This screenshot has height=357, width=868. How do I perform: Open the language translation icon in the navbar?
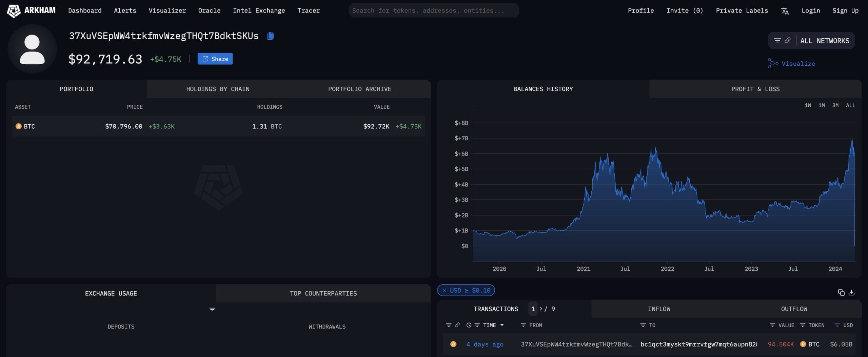coord(785,10)
